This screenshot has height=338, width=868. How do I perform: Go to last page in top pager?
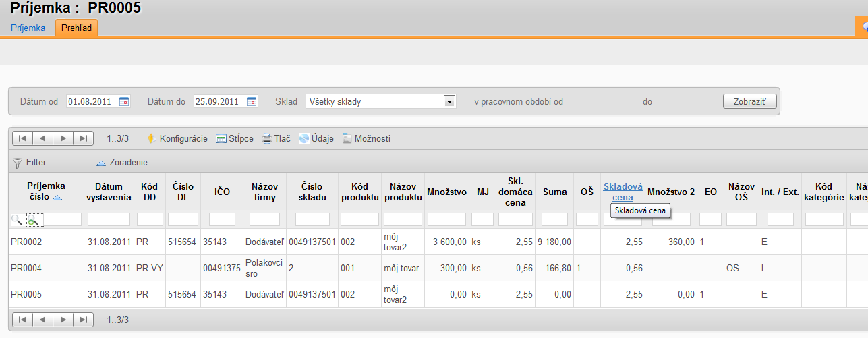click(x=83, y=138)
